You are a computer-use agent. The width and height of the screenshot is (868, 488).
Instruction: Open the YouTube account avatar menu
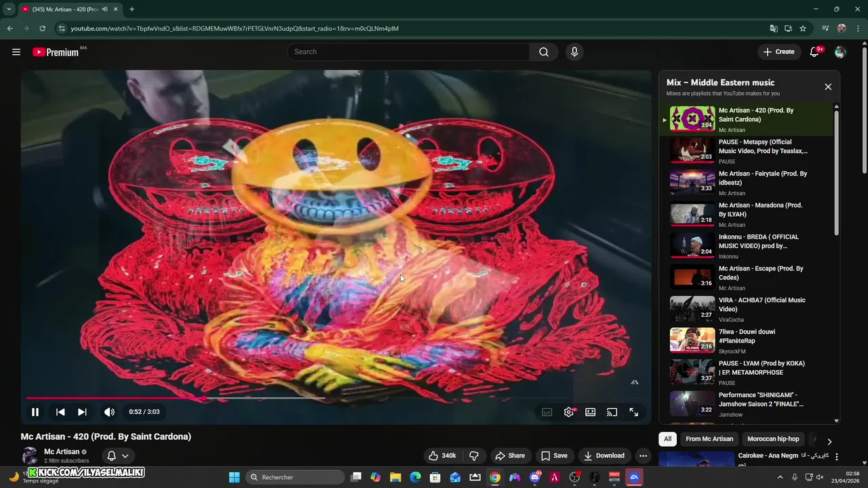coord(840,52)
